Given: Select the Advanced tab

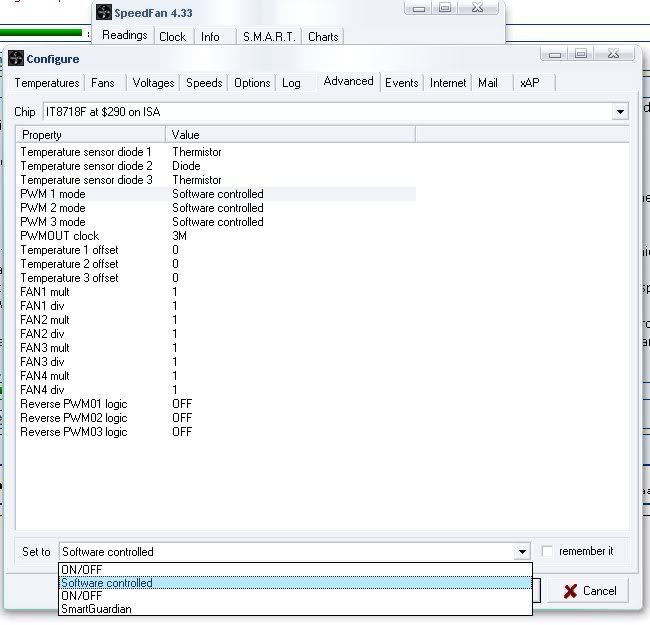Looking at the screenshot, I should (349, 81).
